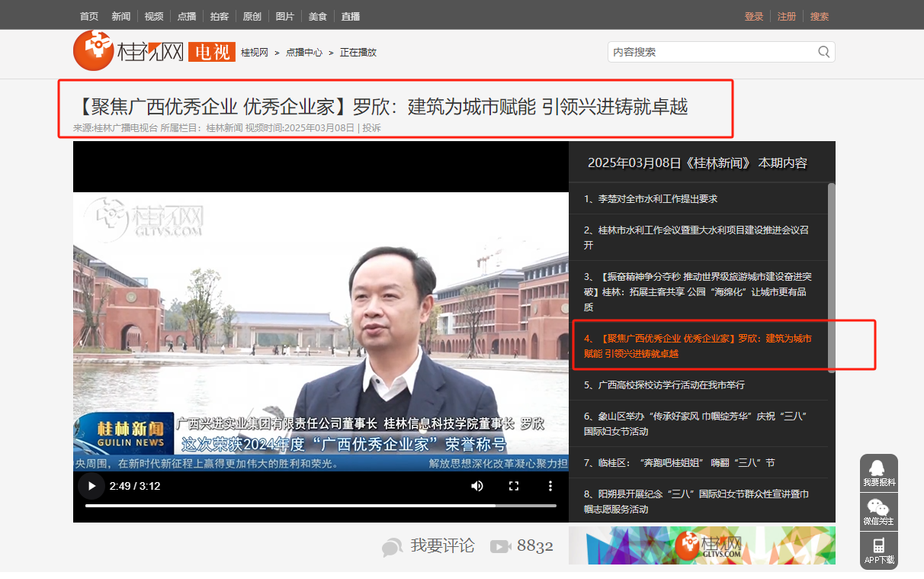The image size is (924, 579).
Task: Go to 点播 in top navigation
Action: pyautogui.click(x=186, y=16)
